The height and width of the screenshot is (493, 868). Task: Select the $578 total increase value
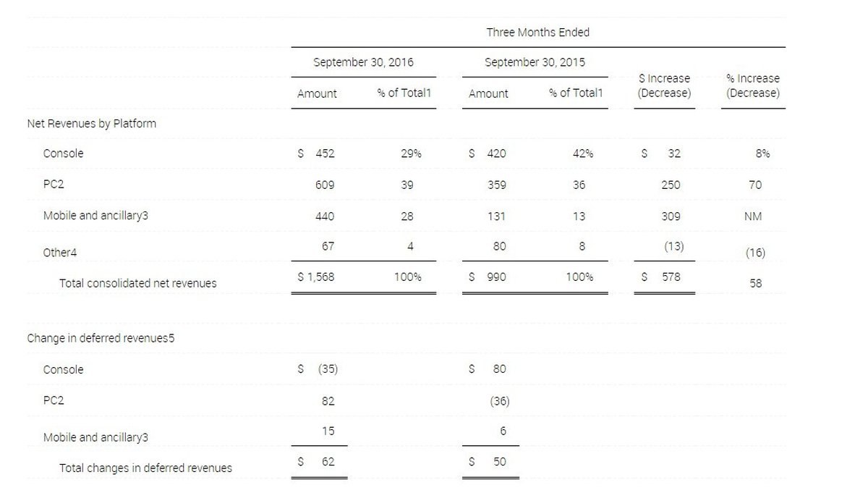click(662, 277)
